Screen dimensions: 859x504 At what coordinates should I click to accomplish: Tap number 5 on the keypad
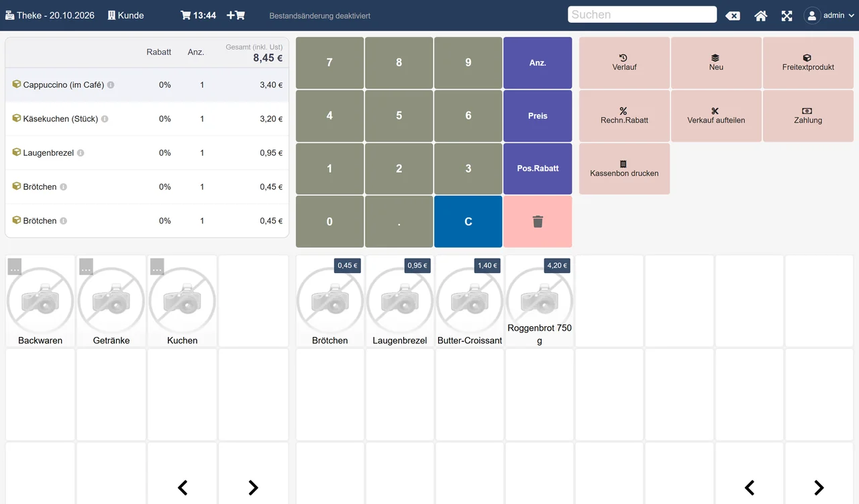click(x=399, y=115)
